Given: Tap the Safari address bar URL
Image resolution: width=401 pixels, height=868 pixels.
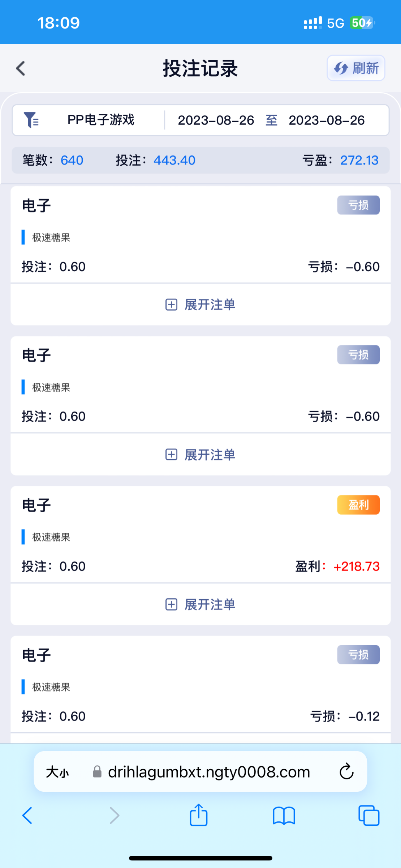Looking at the screenshot, I should [209, 772].
